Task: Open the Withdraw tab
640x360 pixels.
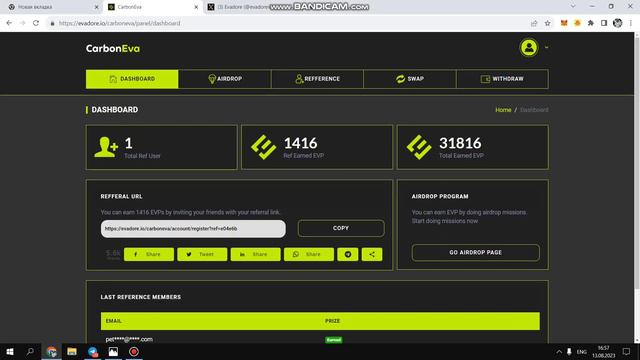Action: coord(502,79)
